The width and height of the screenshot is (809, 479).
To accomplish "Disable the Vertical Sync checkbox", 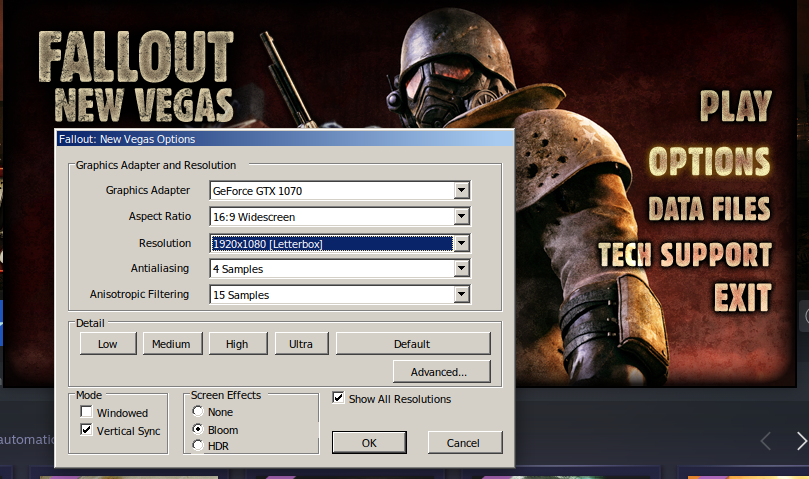I will pyautogui.click(x=87, y=431).
